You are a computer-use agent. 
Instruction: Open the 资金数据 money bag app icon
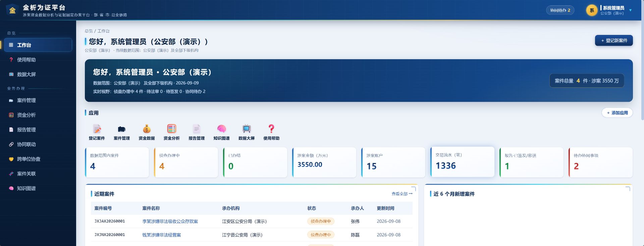click(x=147, y=129)
